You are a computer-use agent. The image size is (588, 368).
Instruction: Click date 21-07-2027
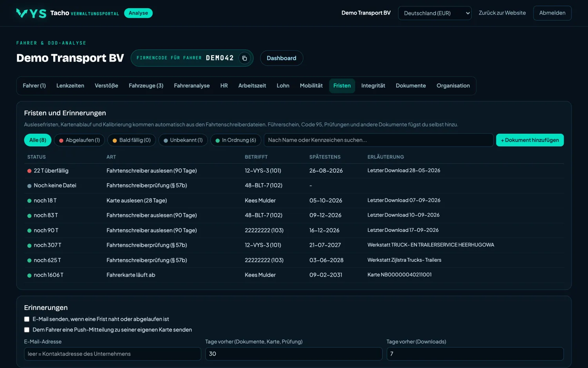(325, 245)
